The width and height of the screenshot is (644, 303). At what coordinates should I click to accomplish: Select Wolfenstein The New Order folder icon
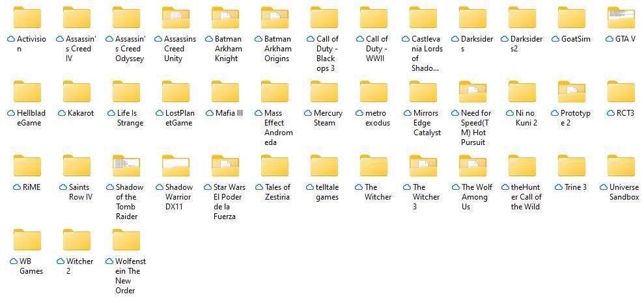pyautogui.click(x=126, y=240)
